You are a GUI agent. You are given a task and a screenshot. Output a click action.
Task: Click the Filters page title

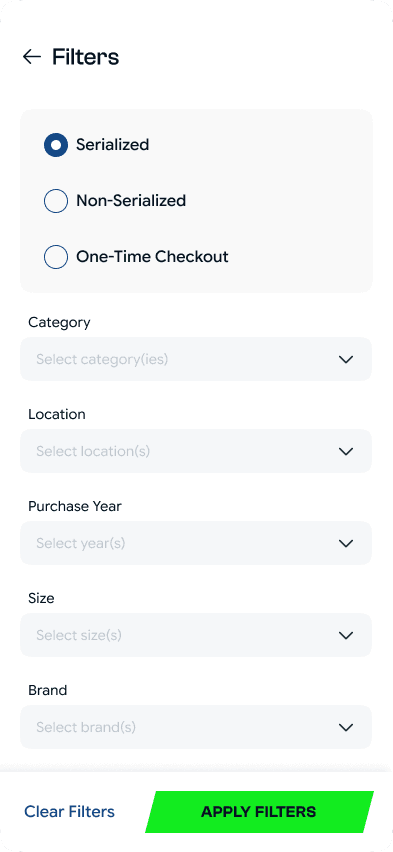click(x=85, y=57)
